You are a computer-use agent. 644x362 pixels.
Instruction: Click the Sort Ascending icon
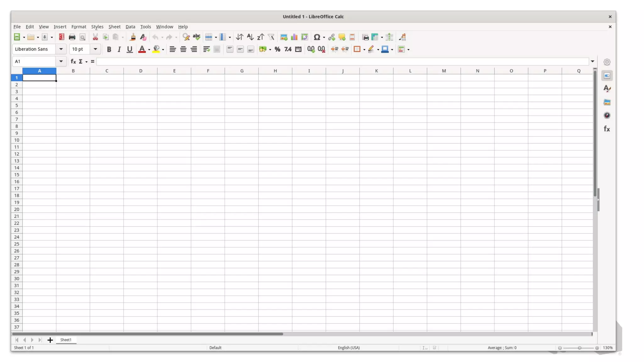[x=250, y=37]
